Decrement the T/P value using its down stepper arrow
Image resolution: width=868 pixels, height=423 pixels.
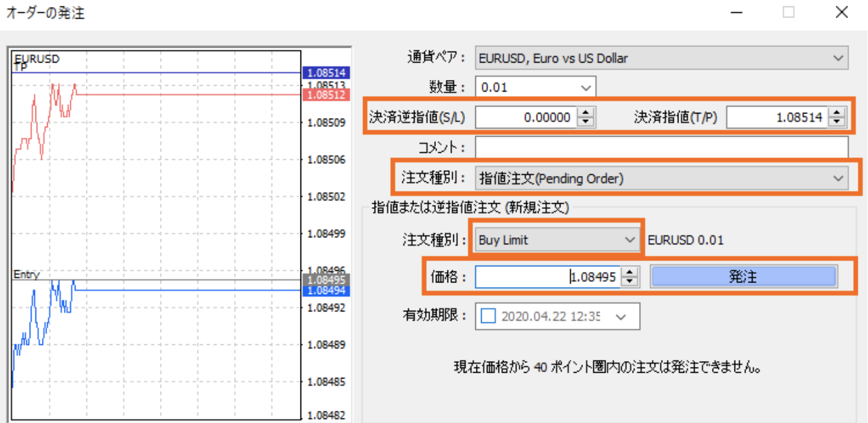pos(836,120)
